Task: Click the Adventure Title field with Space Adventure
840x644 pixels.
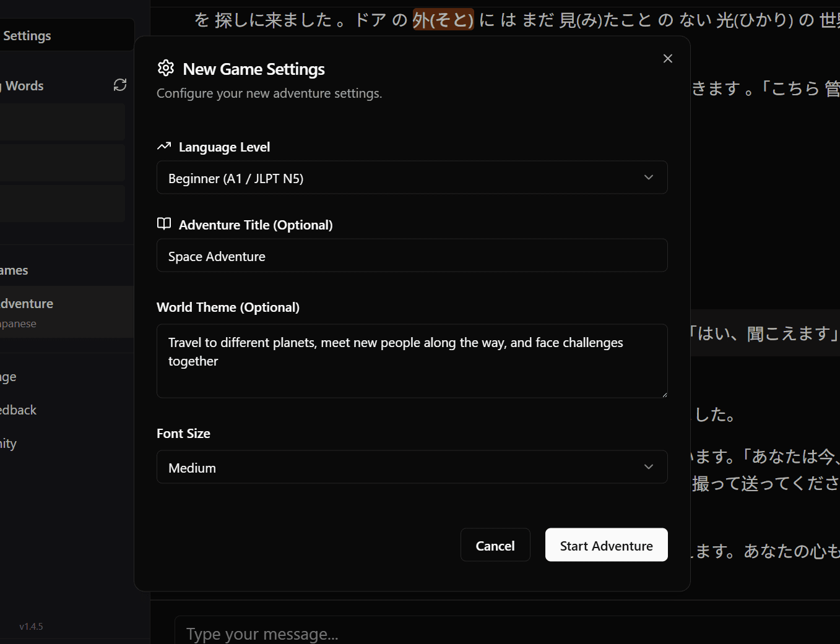Action: 412,255
